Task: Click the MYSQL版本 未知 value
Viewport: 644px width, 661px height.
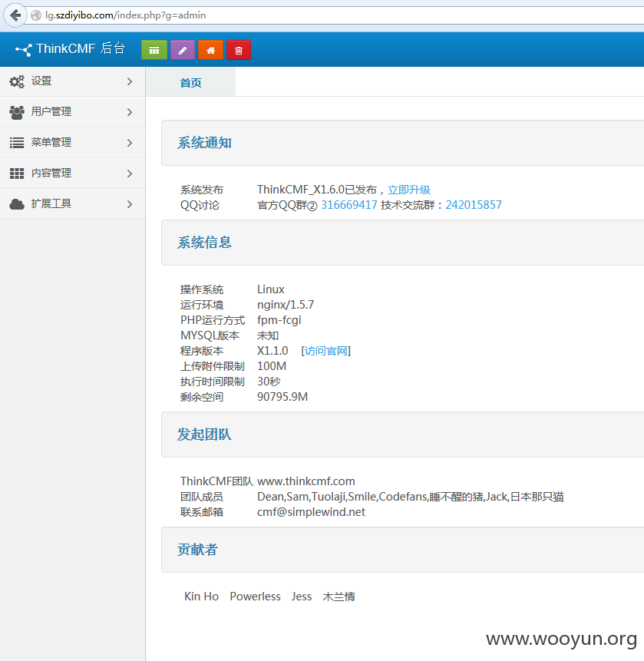Action: click(x=268, y=335)
